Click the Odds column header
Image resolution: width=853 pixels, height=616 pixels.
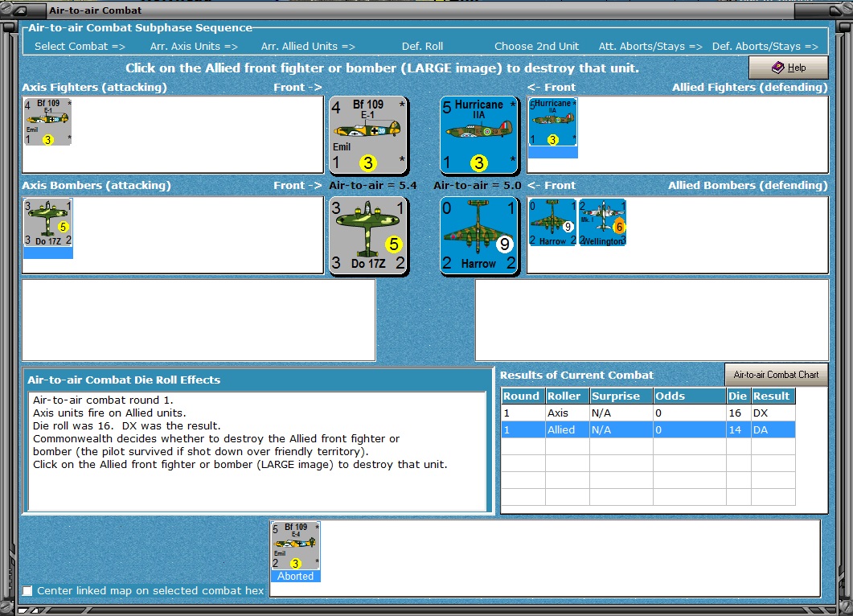689,396
